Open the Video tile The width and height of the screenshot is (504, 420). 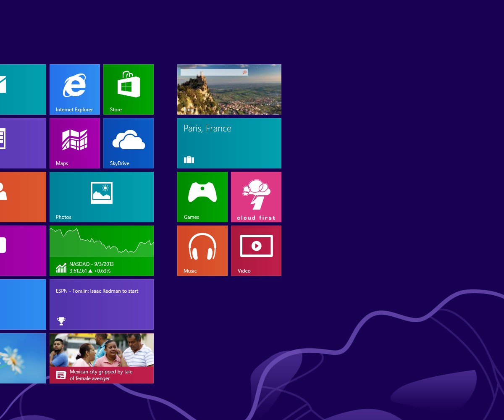256,251
